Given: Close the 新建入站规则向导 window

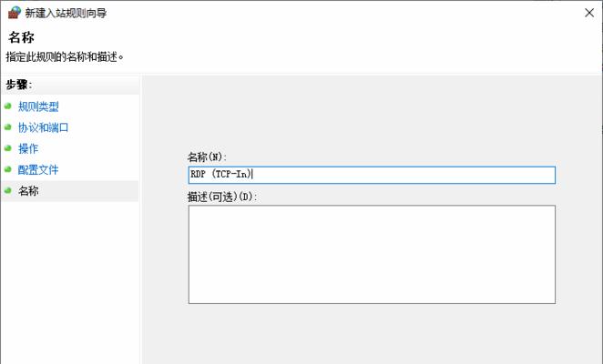Looking at the screenshot, I should tap(588, 13).
